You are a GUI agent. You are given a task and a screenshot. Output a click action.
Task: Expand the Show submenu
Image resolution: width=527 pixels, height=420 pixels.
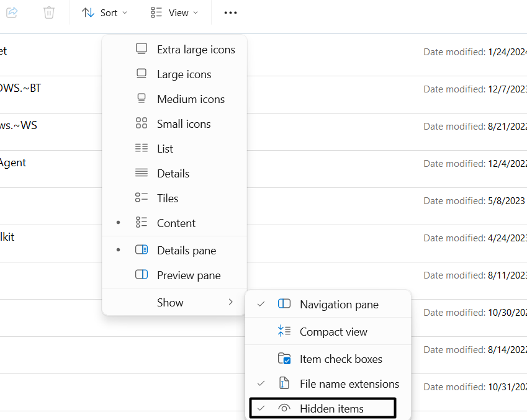pyautogui.click(x=170, y=302)
